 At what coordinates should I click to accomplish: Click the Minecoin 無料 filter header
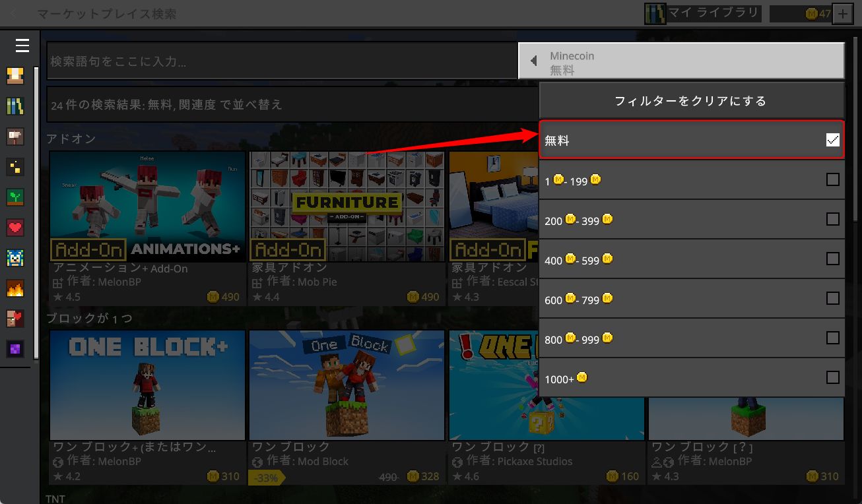coord(681,61)
